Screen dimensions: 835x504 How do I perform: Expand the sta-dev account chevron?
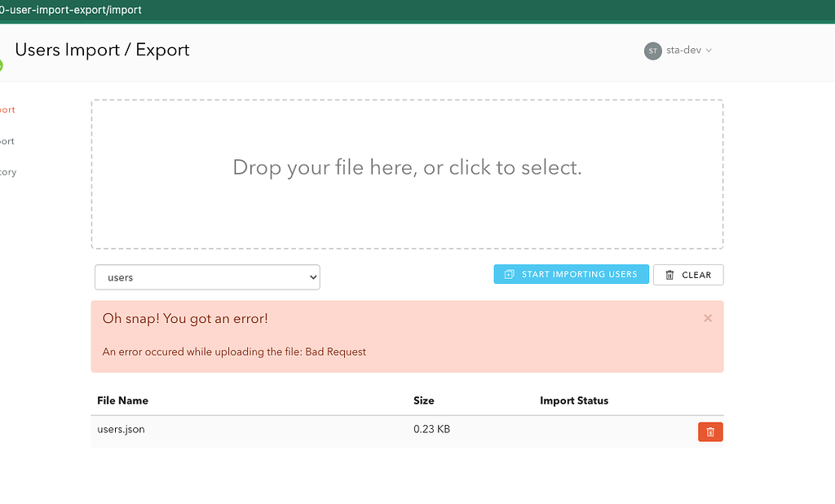pos(710,51)
